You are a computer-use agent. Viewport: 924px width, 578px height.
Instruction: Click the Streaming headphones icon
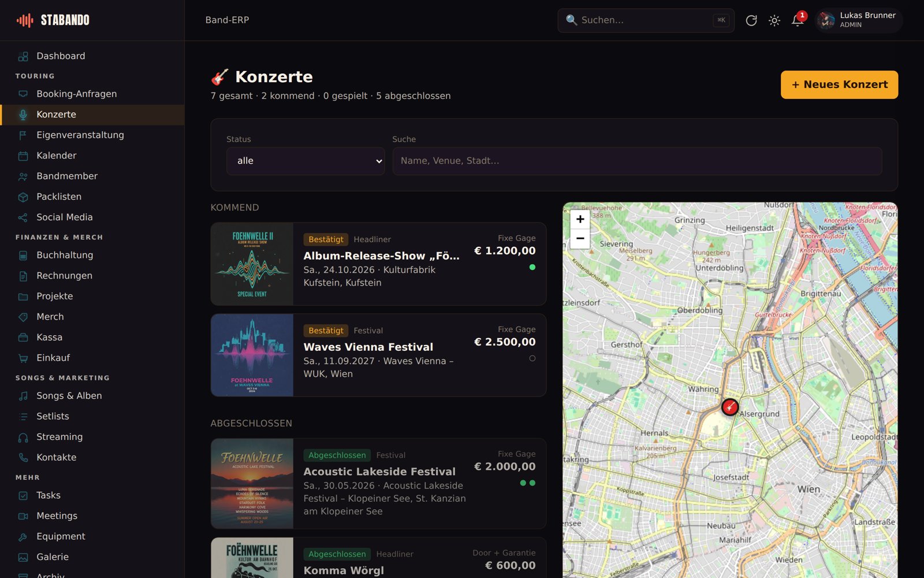click(23, 437)
